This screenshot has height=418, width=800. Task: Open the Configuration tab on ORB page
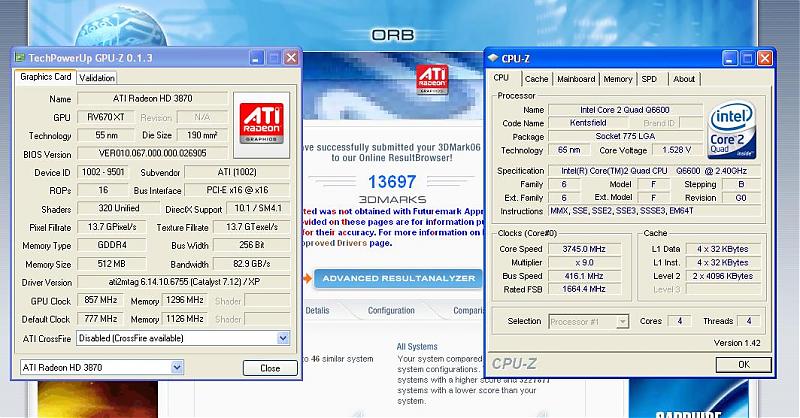pyautogui.click(x=391, y=310)
